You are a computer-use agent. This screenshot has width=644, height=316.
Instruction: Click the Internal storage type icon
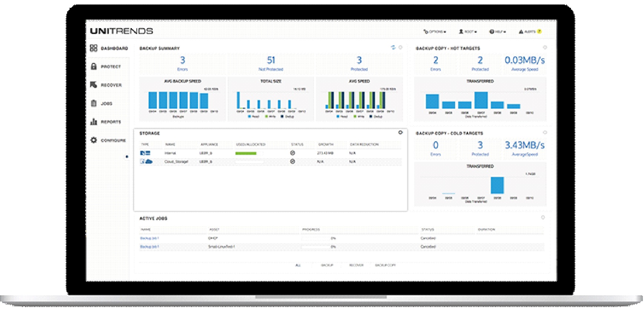tap(145, 153)
